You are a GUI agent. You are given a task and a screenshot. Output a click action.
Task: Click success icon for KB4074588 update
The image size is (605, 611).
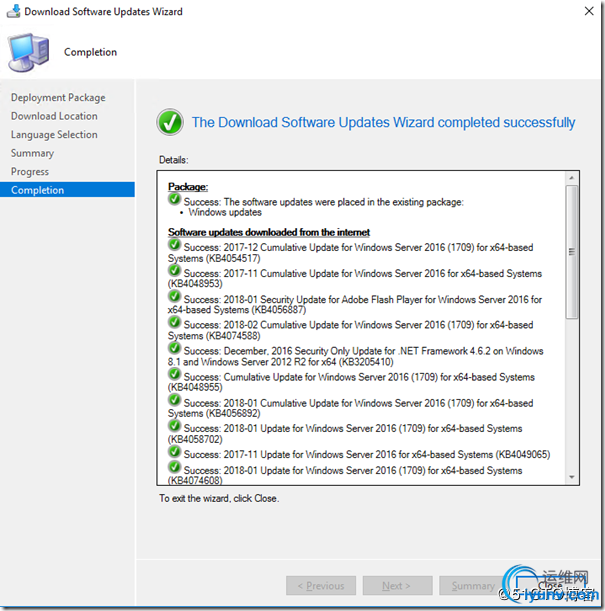(174, 322)
